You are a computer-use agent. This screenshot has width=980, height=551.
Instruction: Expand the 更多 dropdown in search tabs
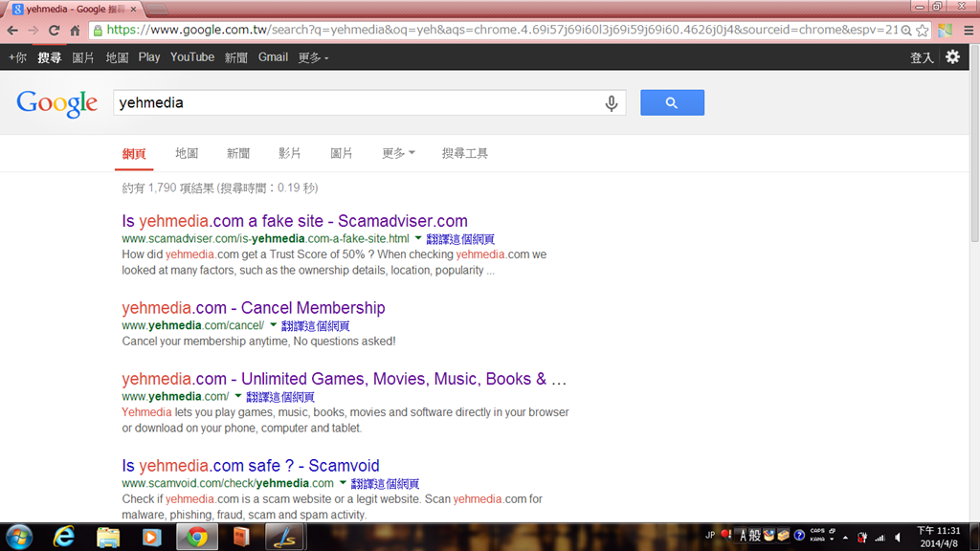click(398, 153)
